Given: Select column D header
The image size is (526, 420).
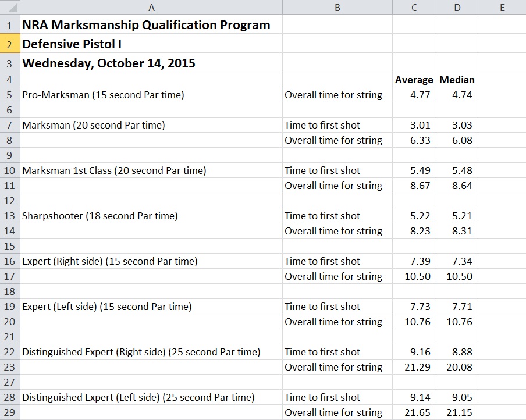Looking at the screenshot, I should 457,7.
